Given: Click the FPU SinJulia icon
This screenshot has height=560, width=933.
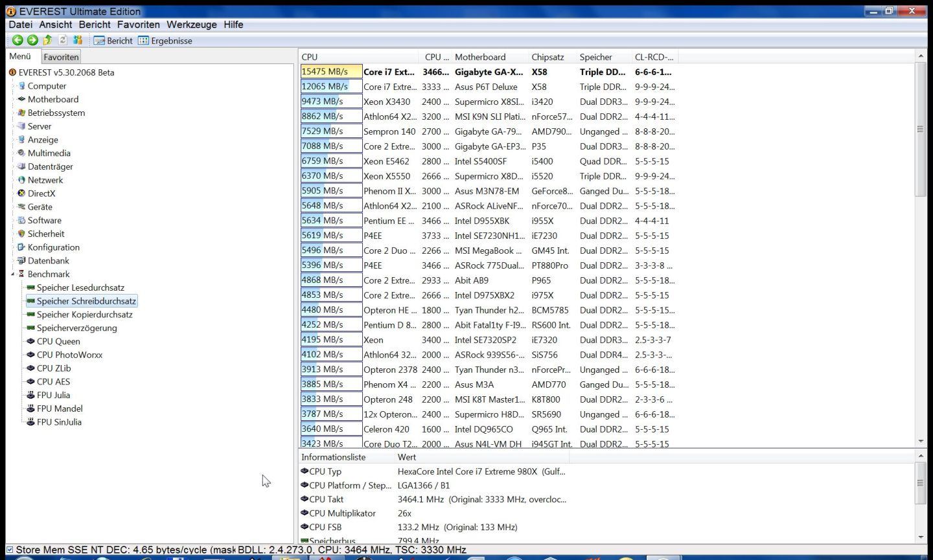Looking at the screenshot, I should [x=30, y=422].
